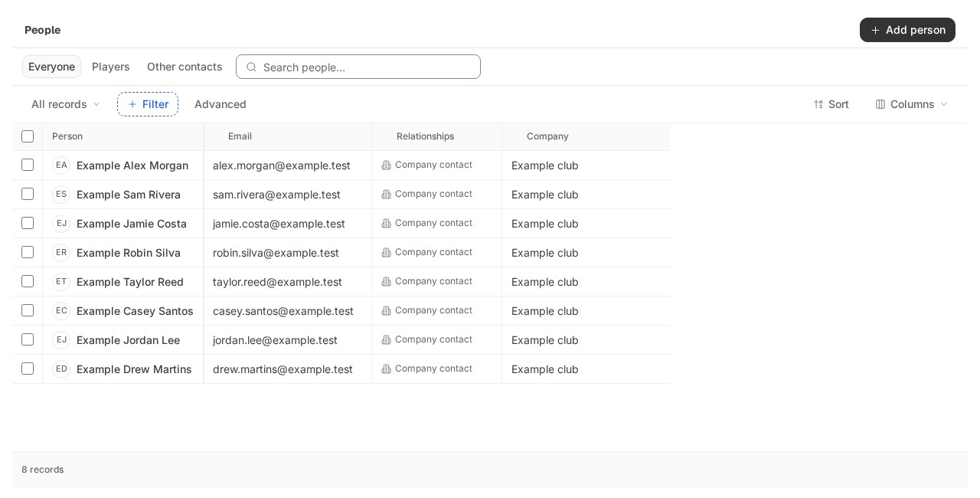This screenshot has width=980, height=498.
Task: Click the search magnifier icon
Action: pos(251,67)
